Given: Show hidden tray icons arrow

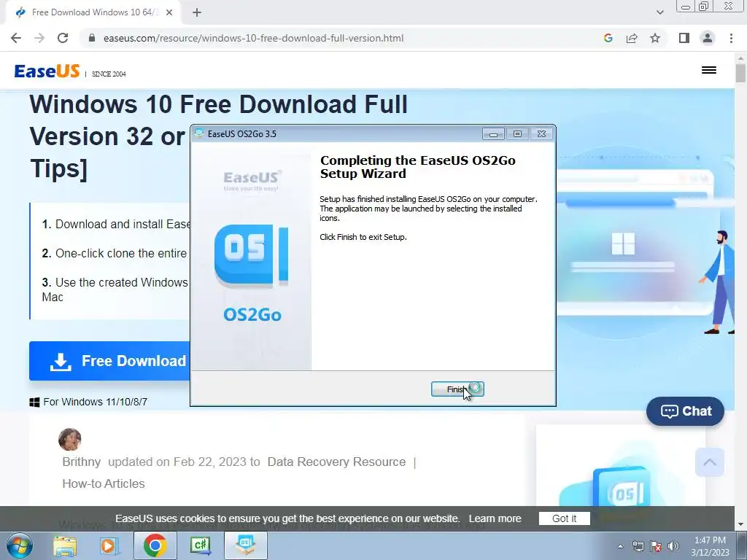Looking at the screenshot, I should tap(620, 546).
